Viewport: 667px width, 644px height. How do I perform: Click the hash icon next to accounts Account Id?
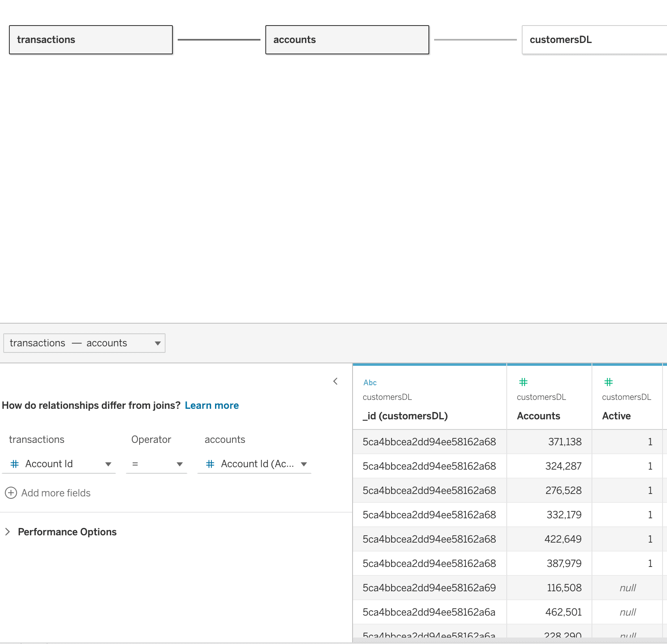(x=210, y=464)
